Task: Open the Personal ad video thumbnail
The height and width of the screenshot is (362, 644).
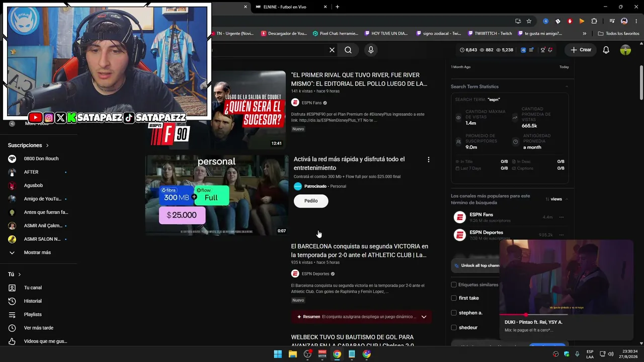Action: pos(217,195)
